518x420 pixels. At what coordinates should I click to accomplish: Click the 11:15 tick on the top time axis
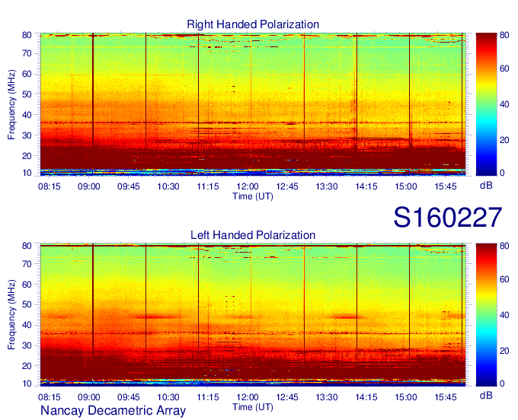pos(208,186)
